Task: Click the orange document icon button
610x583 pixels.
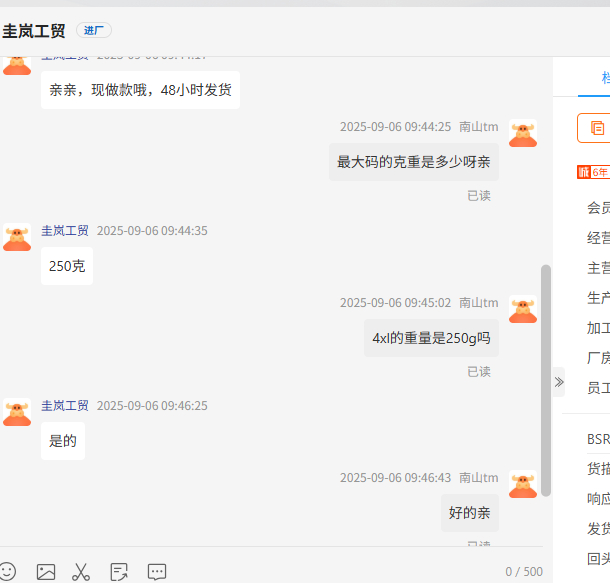Action: (x=597, y=128)
